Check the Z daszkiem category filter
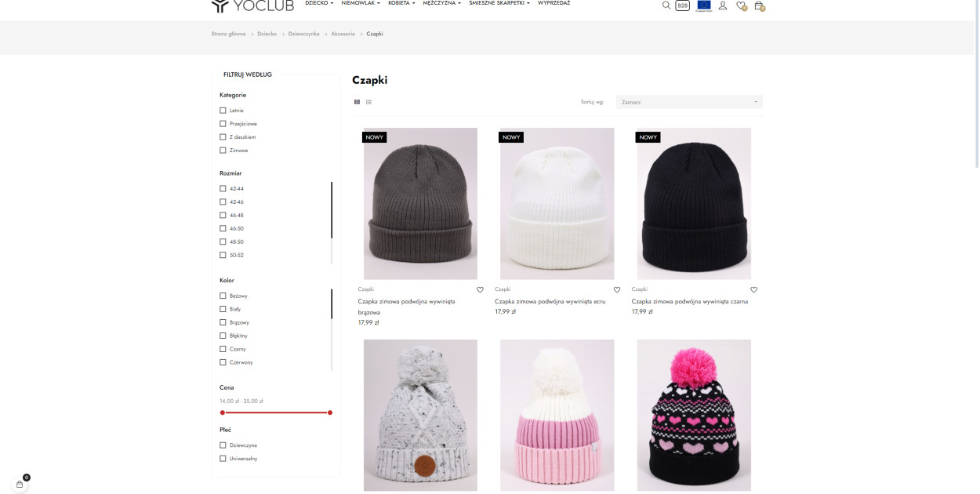The image size is (980, 494). pyautogui.click(x=223, y=137)
